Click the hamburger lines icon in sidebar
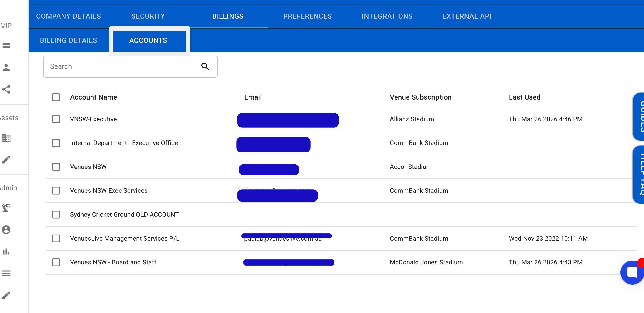 tap(6, 273)
